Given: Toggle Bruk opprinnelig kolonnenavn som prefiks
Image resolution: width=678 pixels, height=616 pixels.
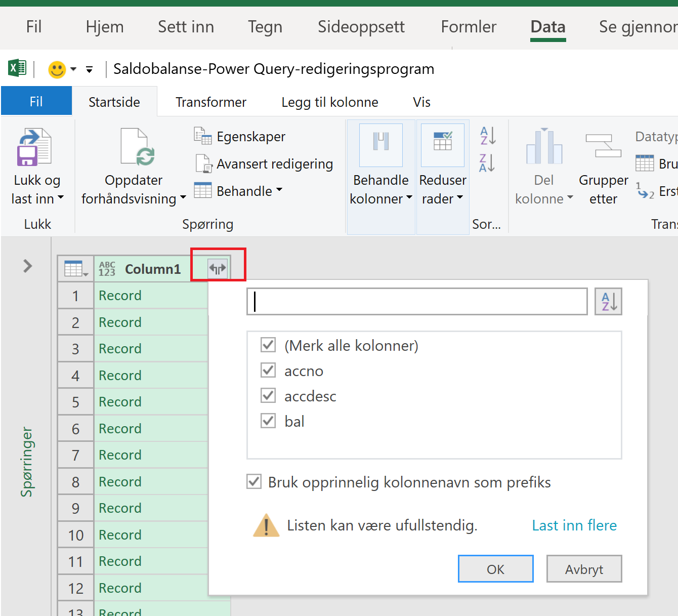Looking at the screenshot, I should pos(254,482).
